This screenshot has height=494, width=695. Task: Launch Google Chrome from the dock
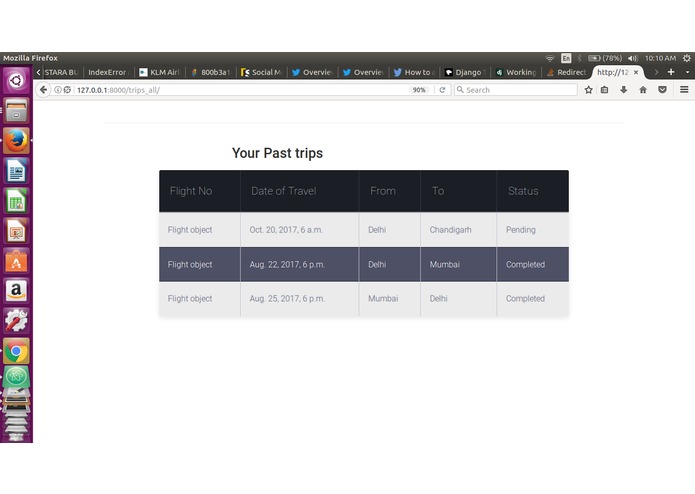(x=16, y=351)
